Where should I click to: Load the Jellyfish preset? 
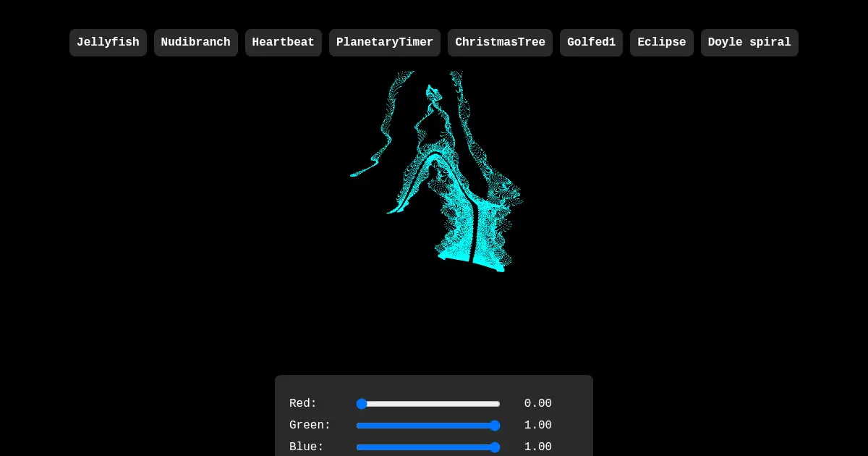coord(108,43)
